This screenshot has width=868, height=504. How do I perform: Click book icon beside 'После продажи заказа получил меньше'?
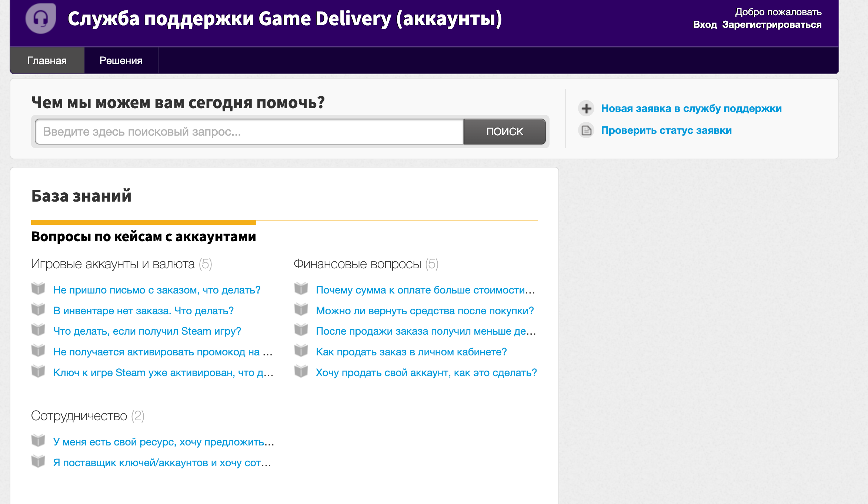tap(301, 329)
